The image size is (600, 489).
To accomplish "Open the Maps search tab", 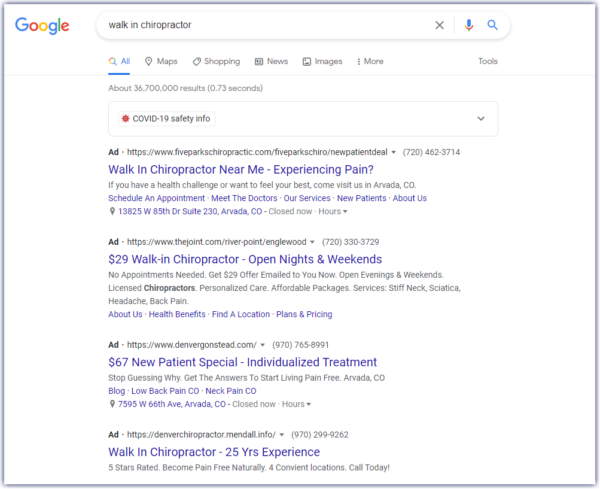I will pyautogui.click(x=160, y=61).
